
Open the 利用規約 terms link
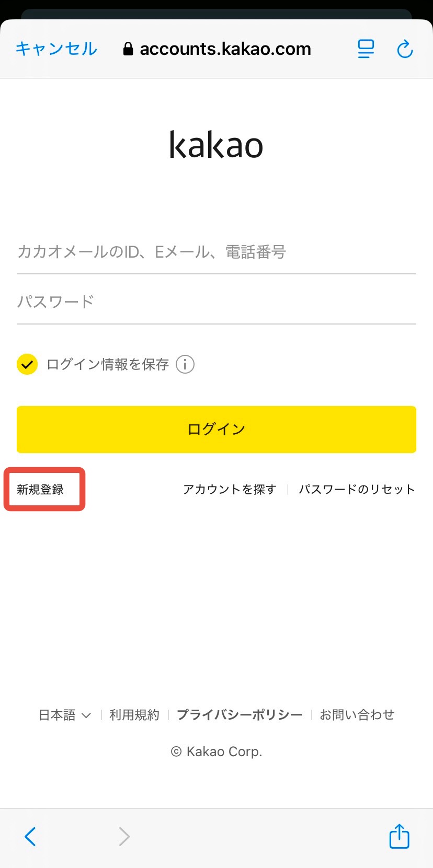[134, 715]
